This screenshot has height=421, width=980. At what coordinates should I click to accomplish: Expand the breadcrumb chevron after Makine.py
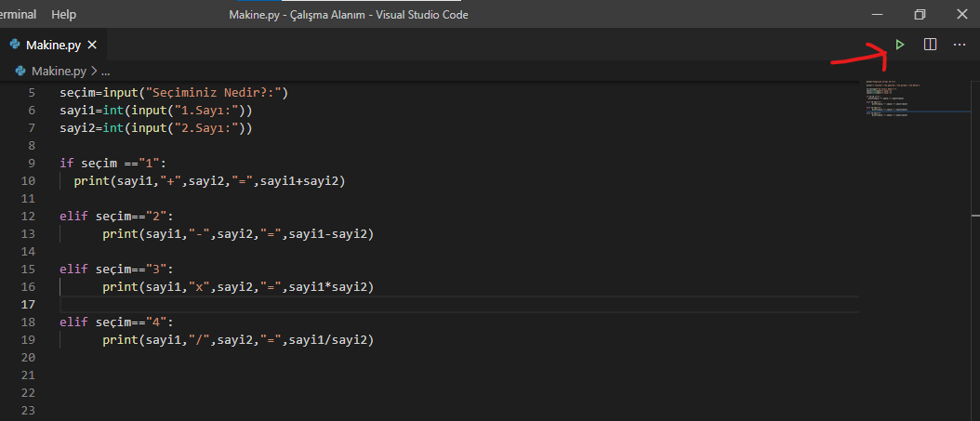[x=95, y=71]
